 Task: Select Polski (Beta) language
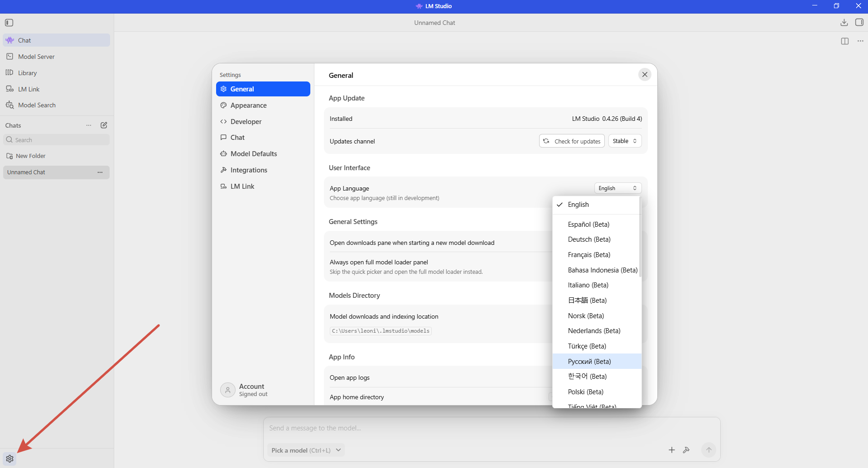point(597,392)
